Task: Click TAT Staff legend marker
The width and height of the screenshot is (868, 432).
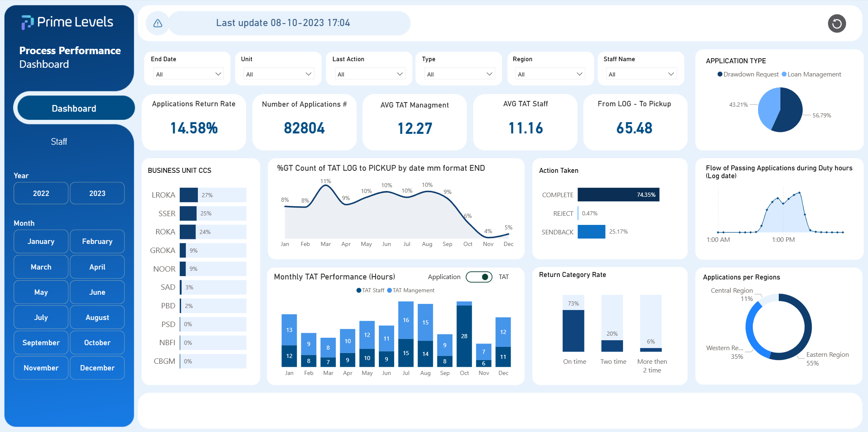Action: point(359,291)
